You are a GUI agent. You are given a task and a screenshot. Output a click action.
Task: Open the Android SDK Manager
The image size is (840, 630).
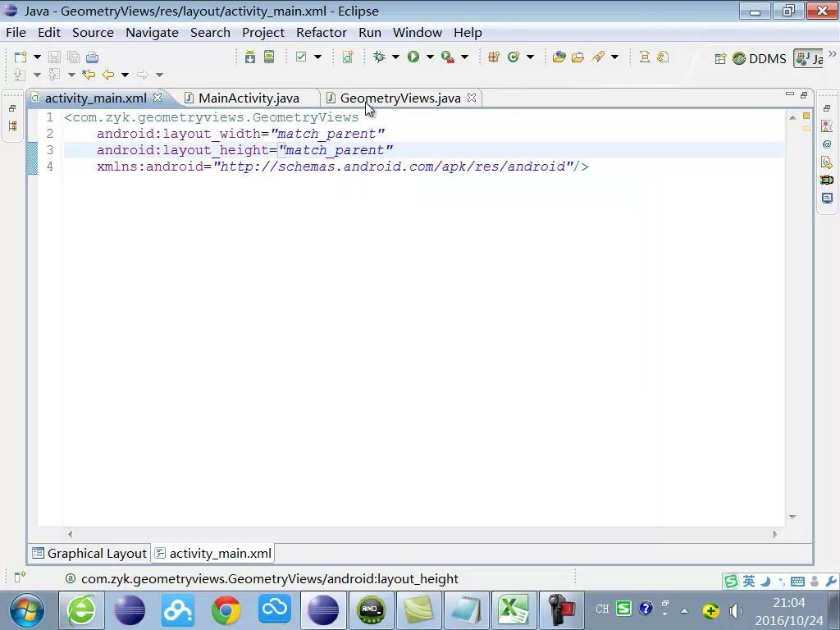tap(249, 57)
